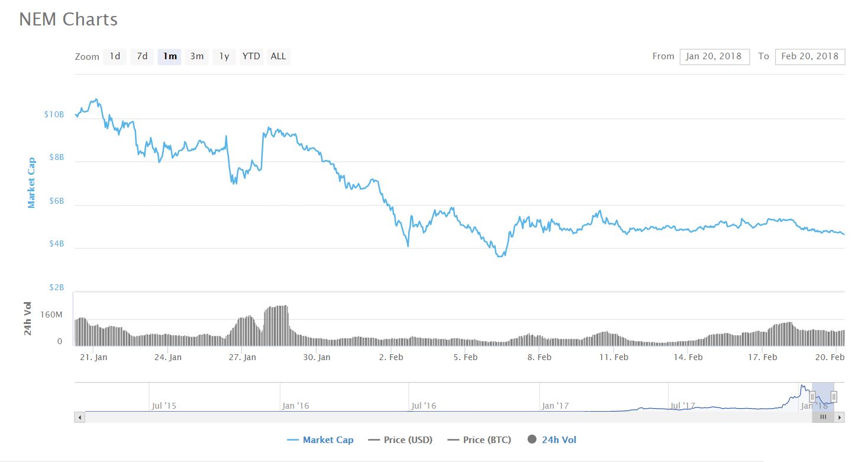Select the YTD zoom button
Viewport: 868px width, 462px height.
click(251, 56)
